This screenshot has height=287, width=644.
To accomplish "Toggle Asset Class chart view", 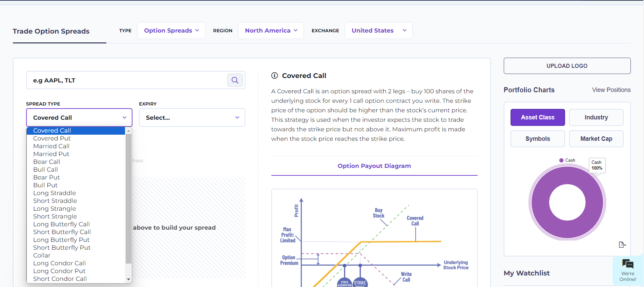I will pyautogui.click(x=538, y=117).
